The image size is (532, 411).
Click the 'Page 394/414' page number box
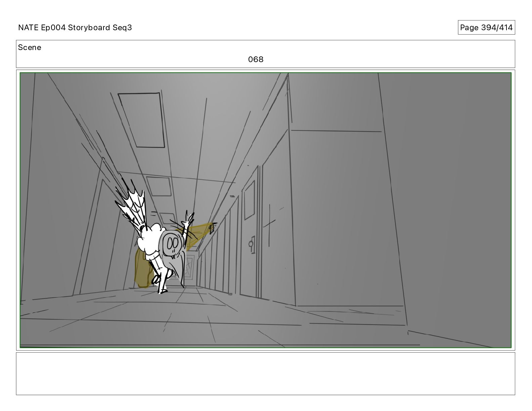point(486,28)
